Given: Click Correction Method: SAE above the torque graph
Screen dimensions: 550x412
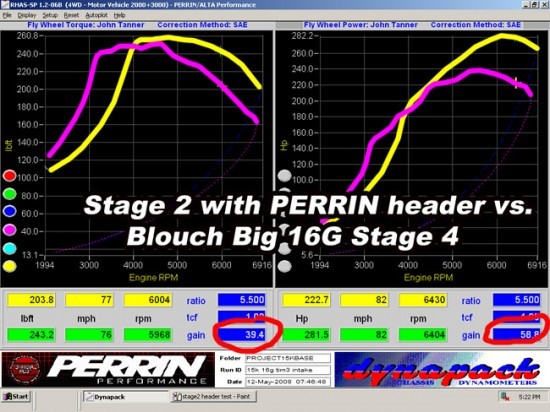Looking at the screenshot, I should 202,25.
